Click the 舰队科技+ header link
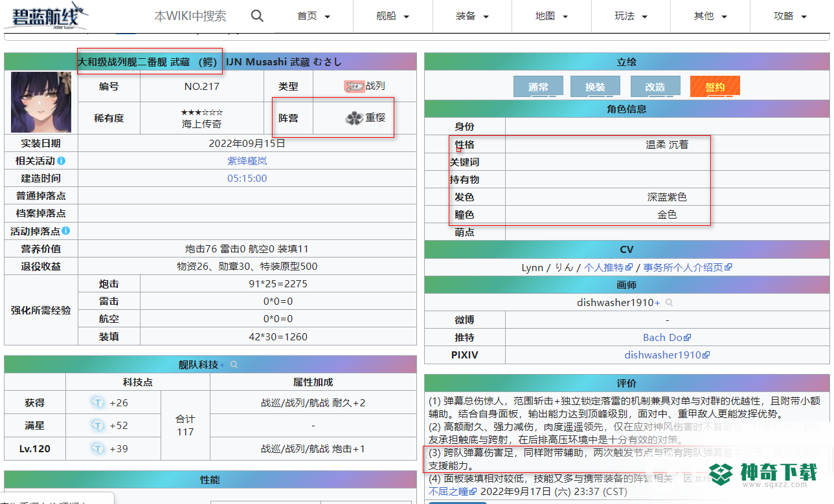 [x=202, y=365]
